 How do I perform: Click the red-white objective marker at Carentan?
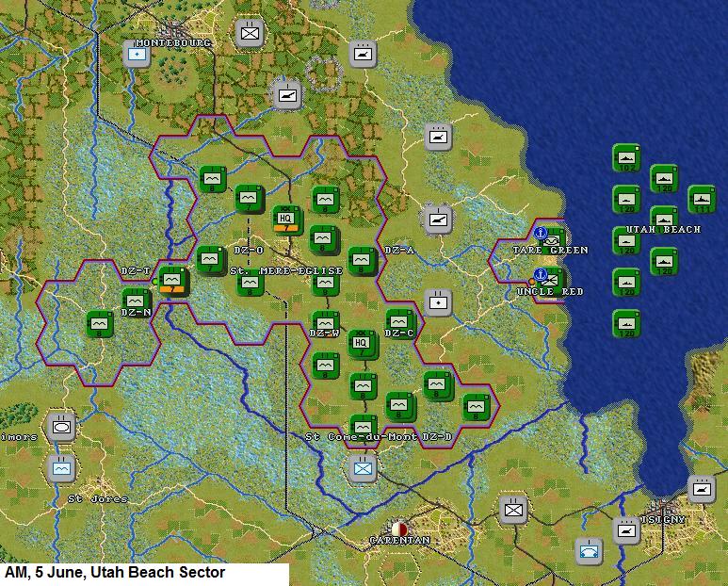point(399,529)
